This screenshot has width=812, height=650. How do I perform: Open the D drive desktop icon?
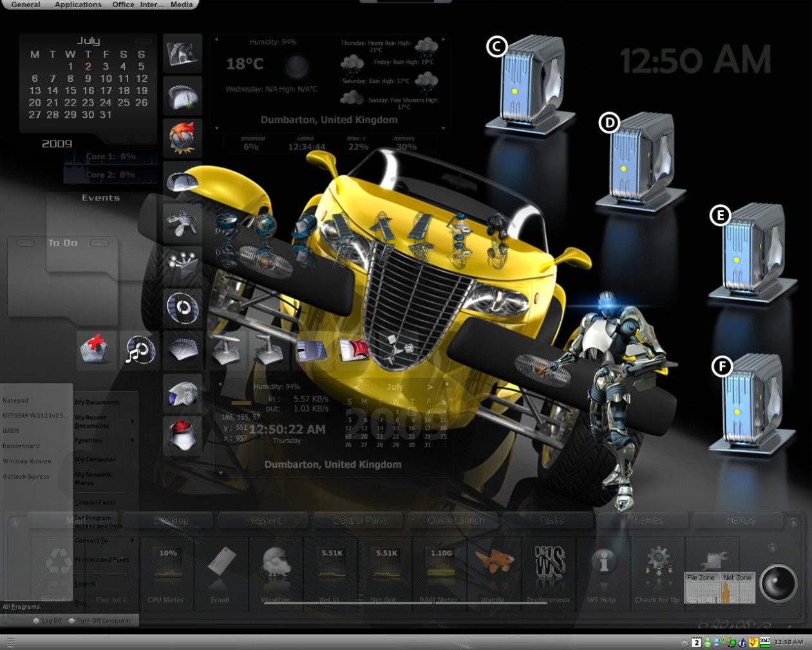pos(640,161)
